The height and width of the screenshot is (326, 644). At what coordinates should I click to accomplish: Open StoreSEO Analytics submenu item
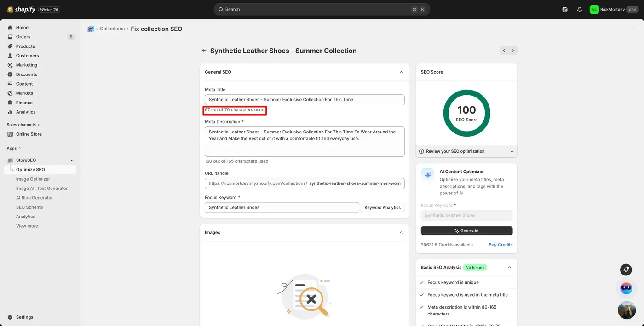click(x=26, y=217)
